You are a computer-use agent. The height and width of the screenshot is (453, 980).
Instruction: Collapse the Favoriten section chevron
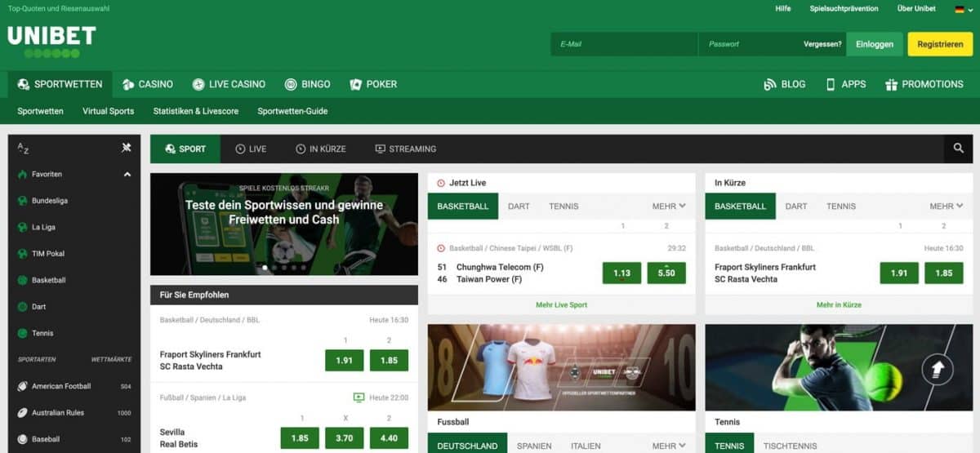[x=127, y=174]
